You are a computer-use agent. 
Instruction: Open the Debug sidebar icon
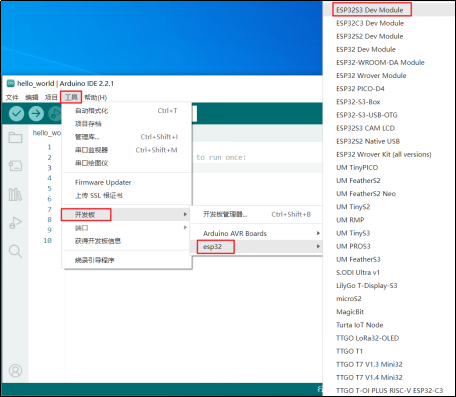[15, 223]
